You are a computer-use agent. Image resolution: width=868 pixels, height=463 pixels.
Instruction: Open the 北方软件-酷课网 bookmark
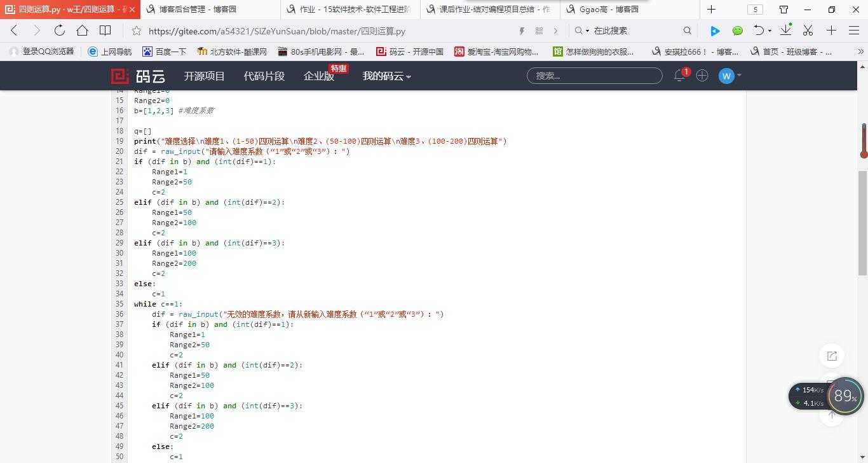click(232, 52)
